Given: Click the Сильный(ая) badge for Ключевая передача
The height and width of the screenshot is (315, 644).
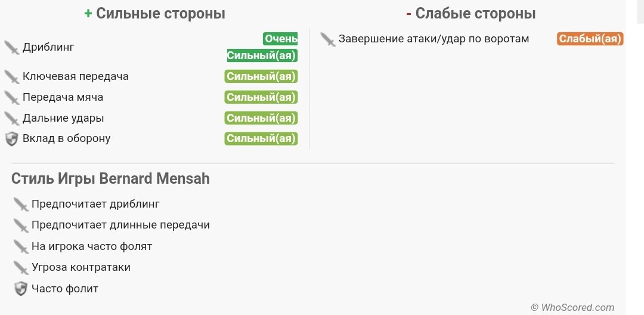Looking at the screenshot, I should 261,77.
